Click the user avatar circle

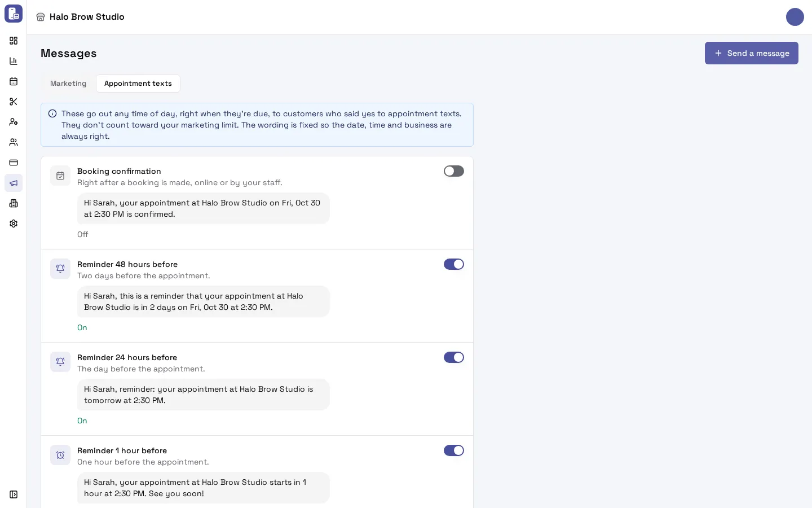[x=795, y=17]
